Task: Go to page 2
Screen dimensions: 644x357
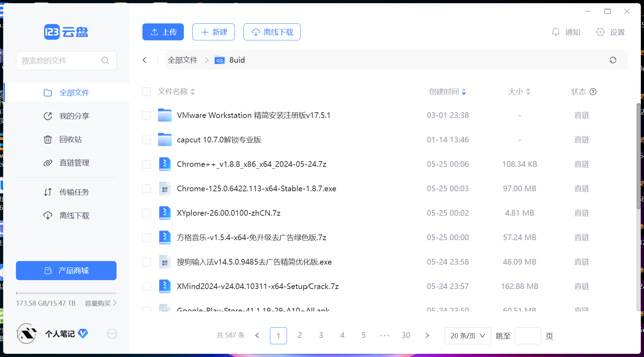Action: point(300,335)
